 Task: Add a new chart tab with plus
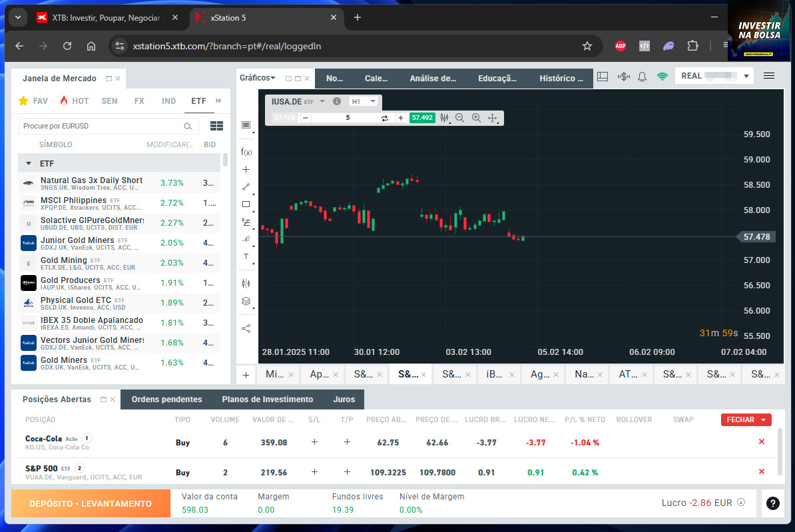pyautogui.click(x=246, y=376)
